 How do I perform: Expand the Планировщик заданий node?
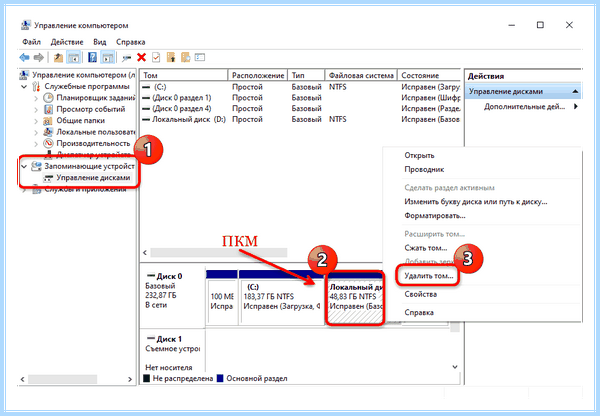(36, 98)
